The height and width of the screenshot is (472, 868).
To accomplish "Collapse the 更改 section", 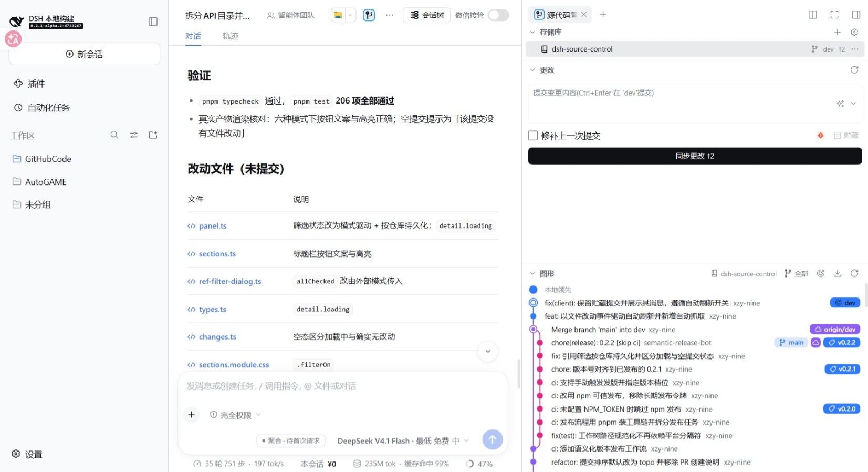I will (532, 70).
